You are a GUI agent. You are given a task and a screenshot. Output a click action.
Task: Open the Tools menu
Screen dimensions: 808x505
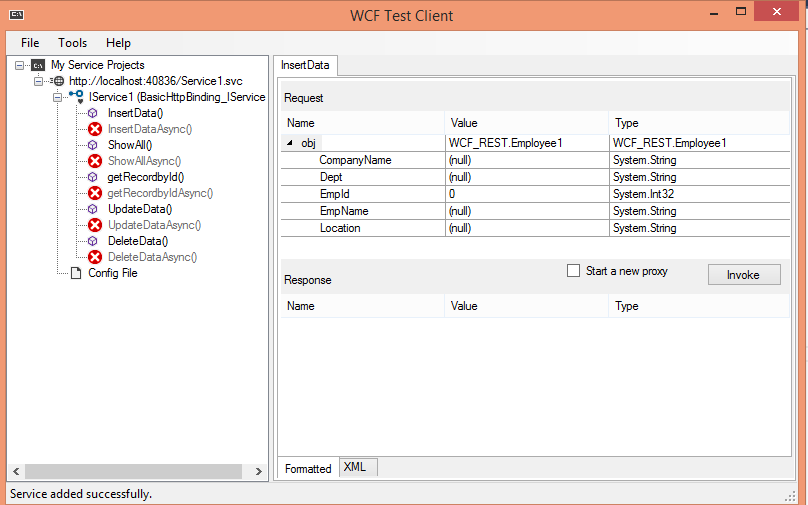pos(72,43)
